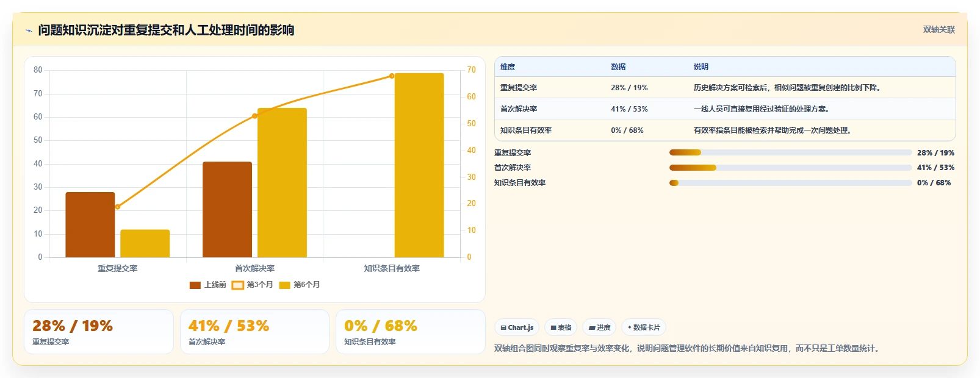This screenshot has height=378, width=980.
Task: Click the x-axis label 重复提交率 under the chart
Action: (118, 268)
